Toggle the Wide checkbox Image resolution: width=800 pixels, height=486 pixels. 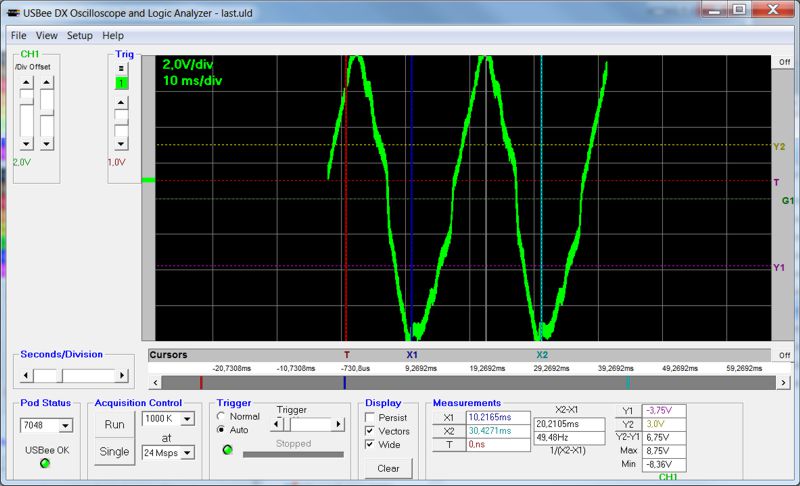click(x=370, y=444)
